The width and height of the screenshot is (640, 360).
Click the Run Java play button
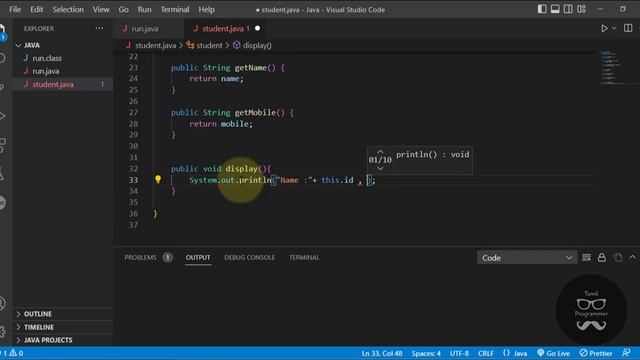click(604, 28)
